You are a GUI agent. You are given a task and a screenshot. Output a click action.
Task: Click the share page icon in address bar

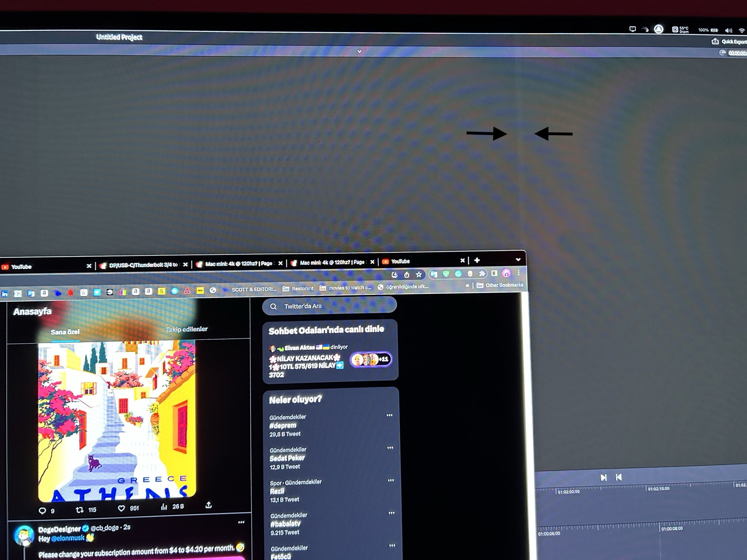[x=407, y=275]
